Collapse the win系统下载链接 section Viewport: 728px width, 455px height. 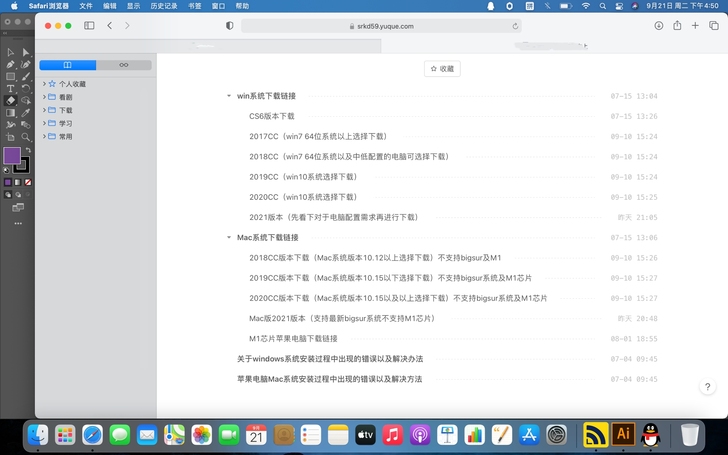coord(228,96)
